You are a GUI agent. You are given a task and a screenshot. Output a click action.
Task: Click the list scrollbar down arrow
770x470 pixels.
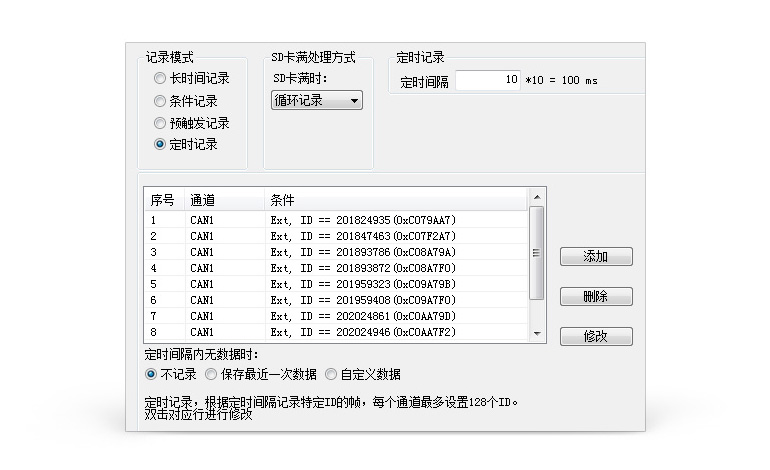[x=537, y=333]
